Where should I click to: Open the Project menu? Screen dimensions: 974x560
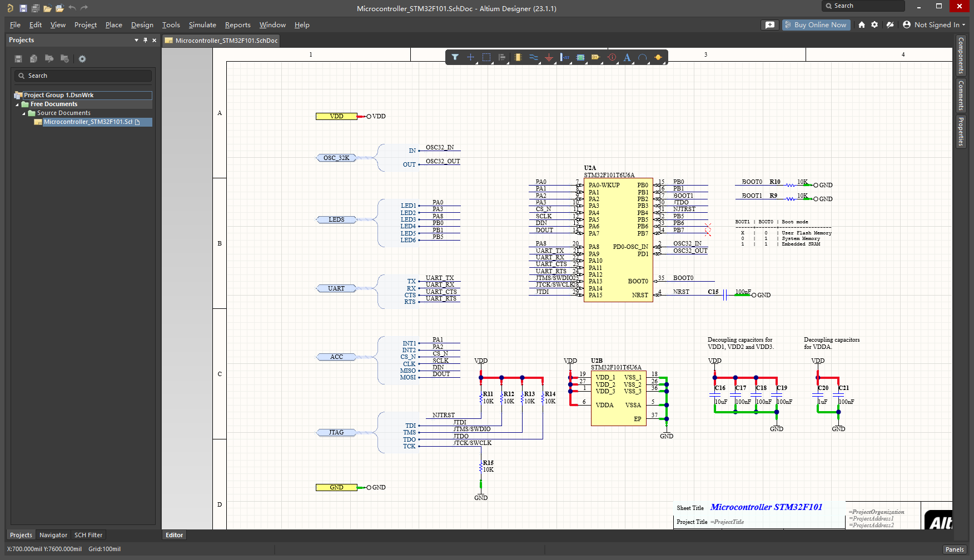tap(86, 25)
